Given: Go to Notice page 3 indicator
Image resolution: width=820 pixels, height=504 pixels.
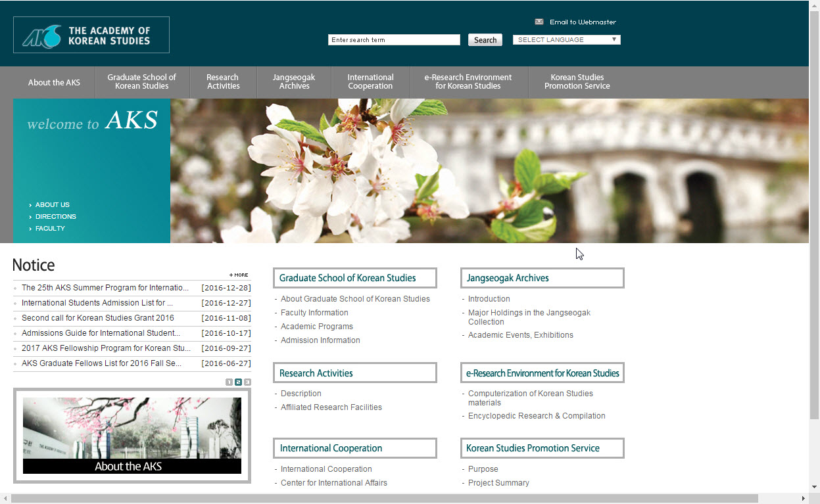Looking at the screenshot, I should pyautogui.click(x=247, y=382).
